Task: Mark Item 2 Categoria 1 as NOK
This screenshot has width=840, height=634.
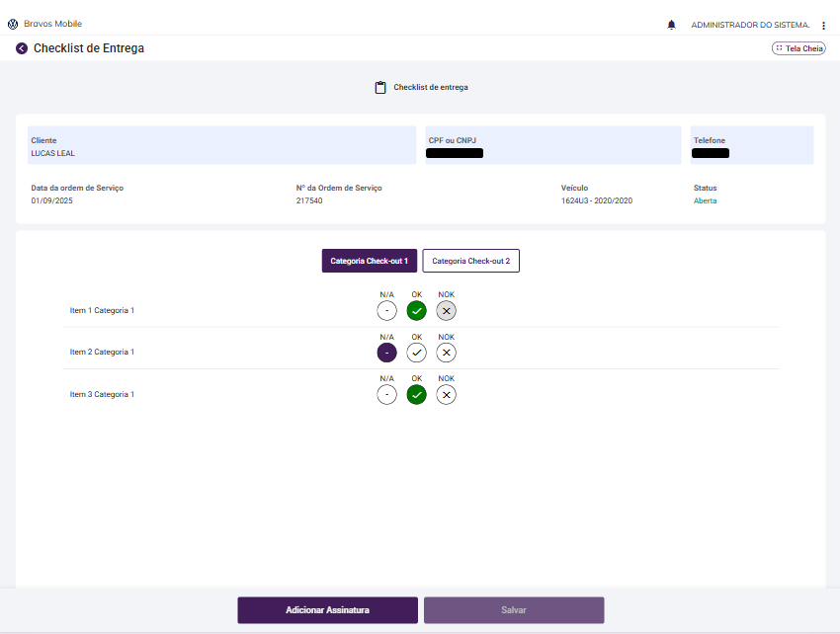Action: (447, 353)
